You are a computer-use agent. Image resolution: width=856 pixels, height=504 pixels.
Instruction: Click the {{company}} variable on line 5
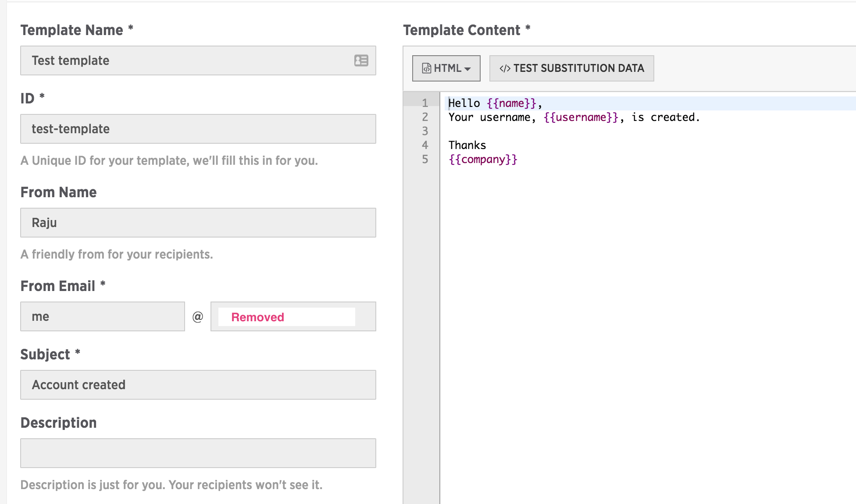coord(483,160)
